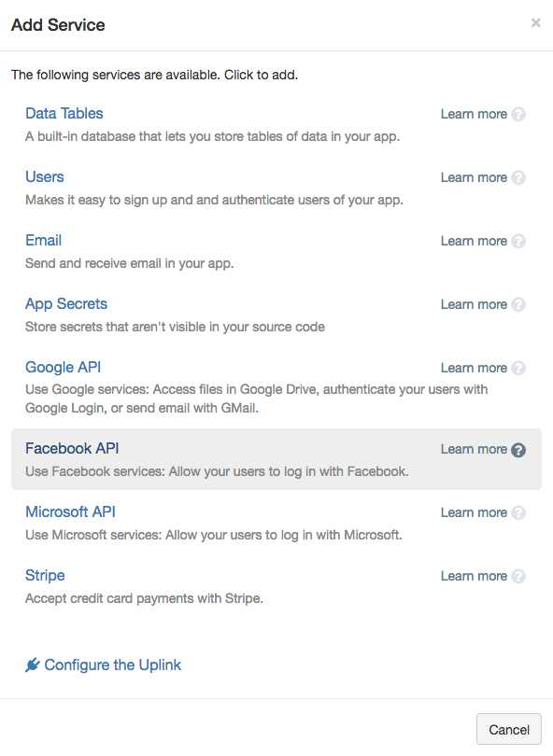The height and width of the screenshot is (756, 553).
Task: Click the help icon beside App Secrets
Action: [520, 304]
